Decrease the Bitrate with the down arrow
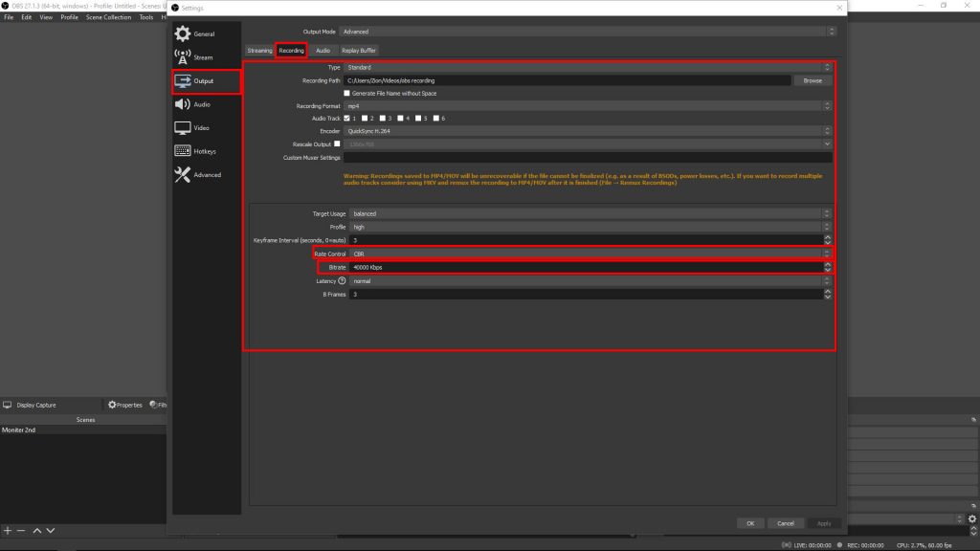Screen dimensions: 980x551 point(828,270)
